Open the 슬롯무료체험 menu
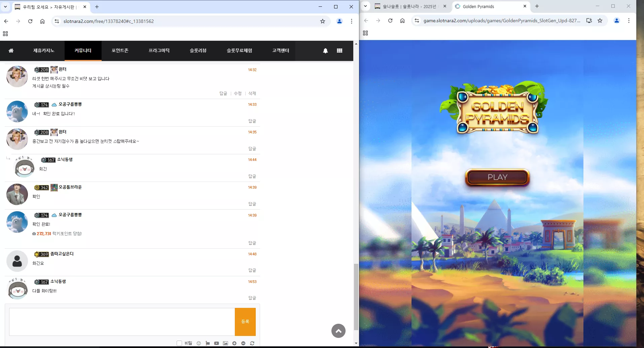The image size is (644, 348). click(240, 51)
